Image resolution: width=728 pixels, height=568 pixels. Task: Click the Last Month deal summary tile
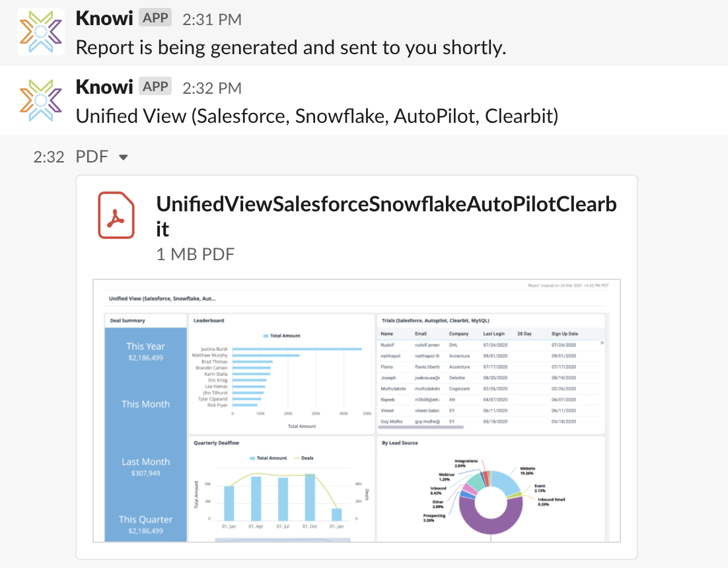(145, 466)
